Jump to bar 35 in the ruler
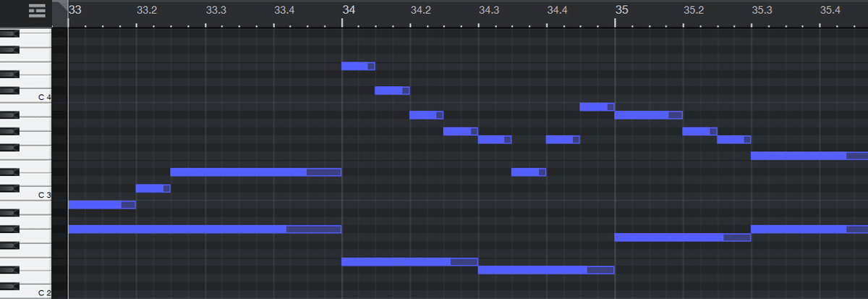 pos(621,10)
